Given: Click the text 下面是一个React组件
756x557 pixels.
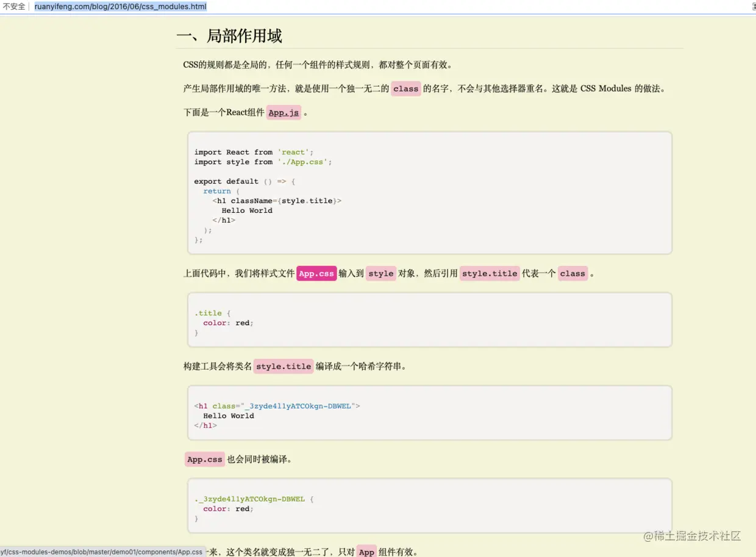Looking at the screenshot, I should pyautogui.click(x=224, y=113).
